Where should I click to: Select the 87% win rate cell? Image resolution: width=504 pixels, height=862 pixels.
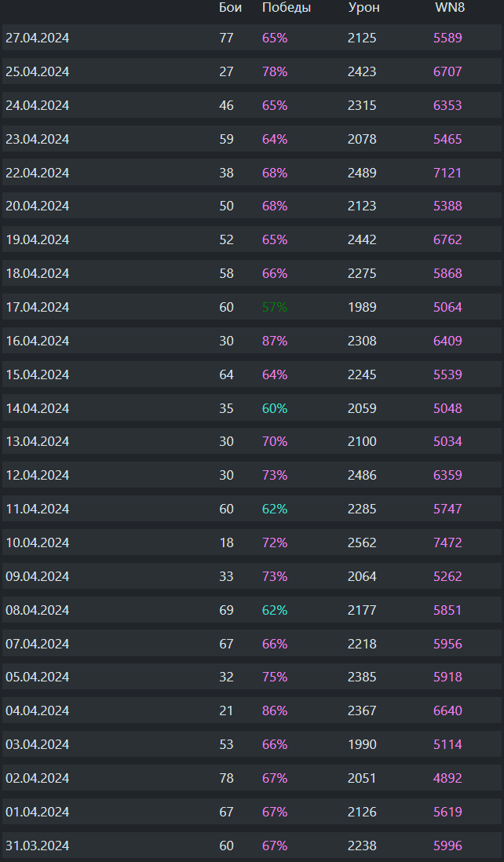coord(275,341)
